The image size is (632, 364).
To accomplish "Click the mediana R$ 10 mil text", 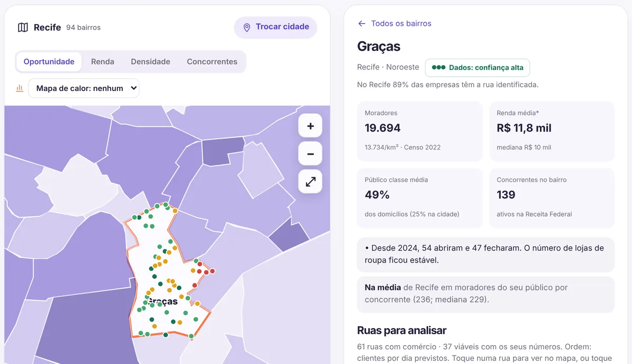I will [524, 147].
